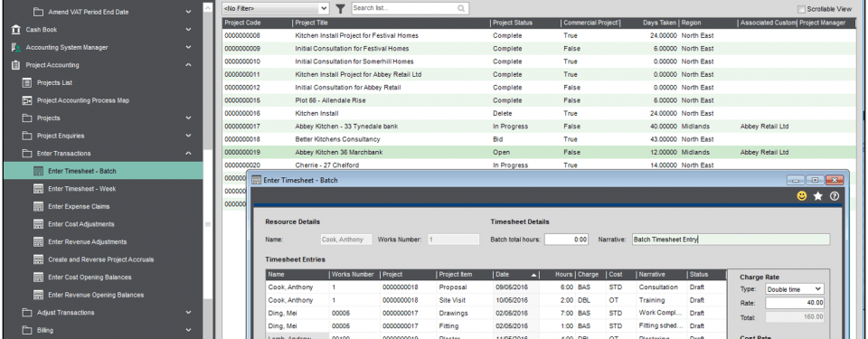Click the Cash Book bank icon

tap(15, 29)
